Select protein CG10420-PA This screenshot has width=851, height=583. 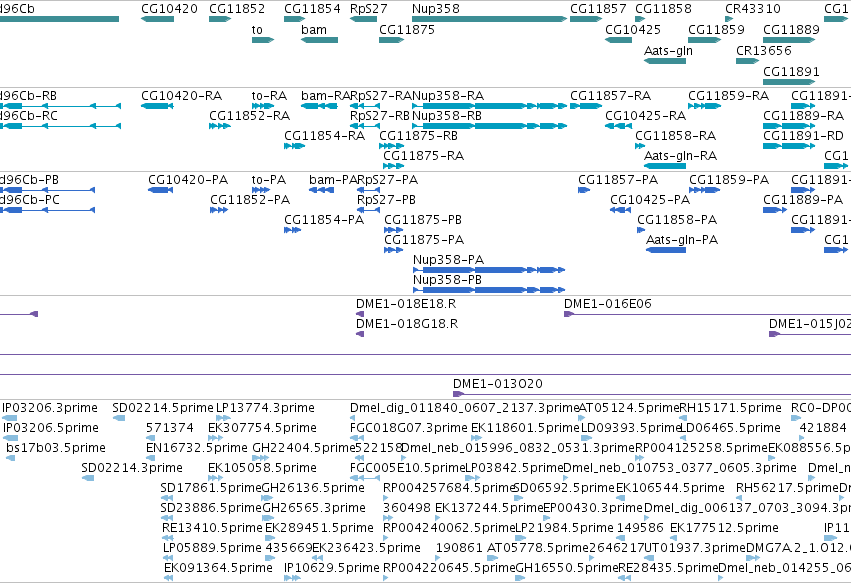(x=161, y=190)
